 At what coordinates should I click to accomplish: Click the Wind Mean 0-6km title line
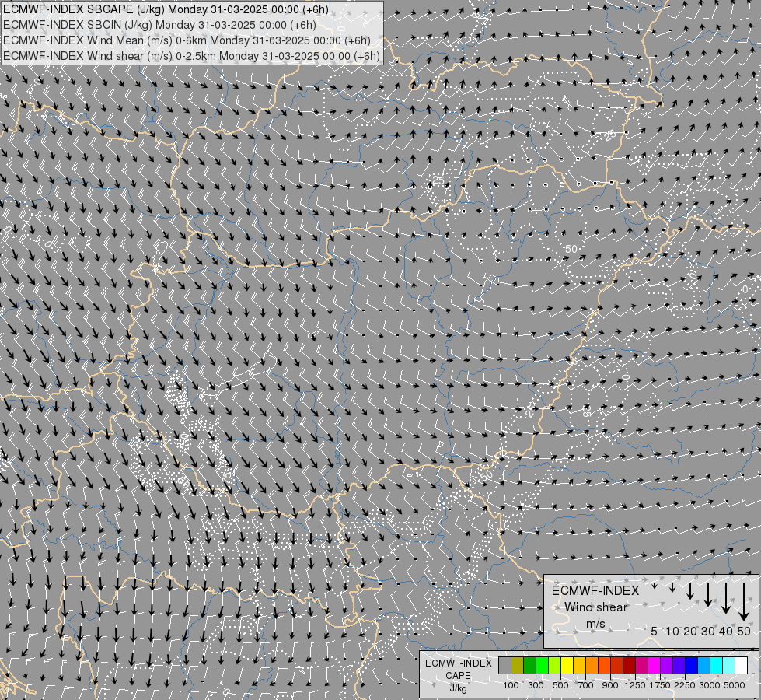(187, 40)
